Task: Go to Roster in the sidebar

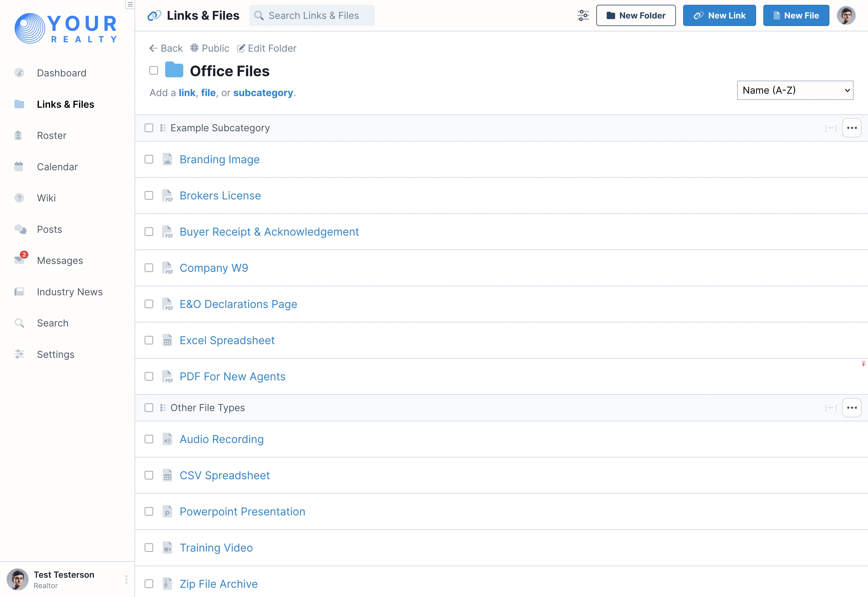Action: coord(52,135)
